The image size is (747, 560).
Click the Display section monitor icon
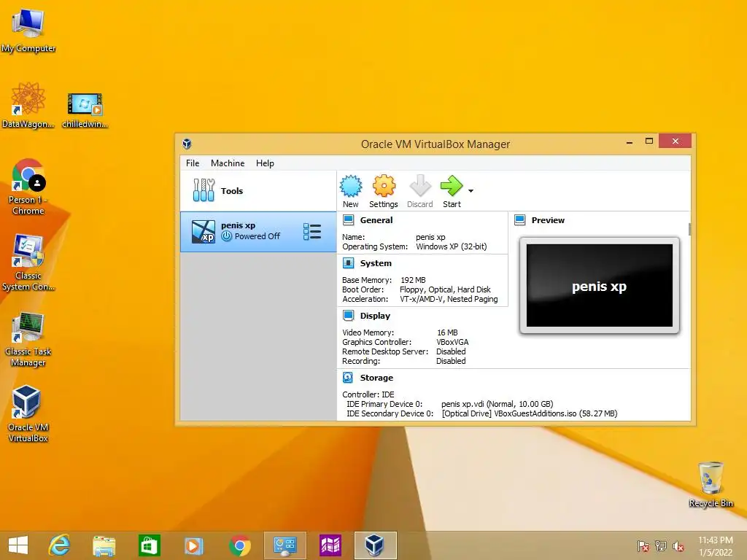[348, 315]
